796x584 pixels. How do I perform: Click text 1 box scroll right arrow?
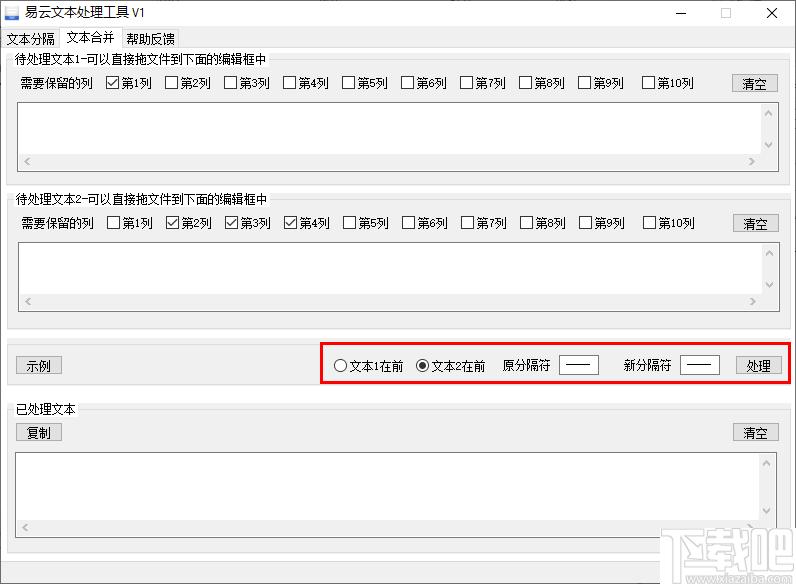click(x=752, y=161)
